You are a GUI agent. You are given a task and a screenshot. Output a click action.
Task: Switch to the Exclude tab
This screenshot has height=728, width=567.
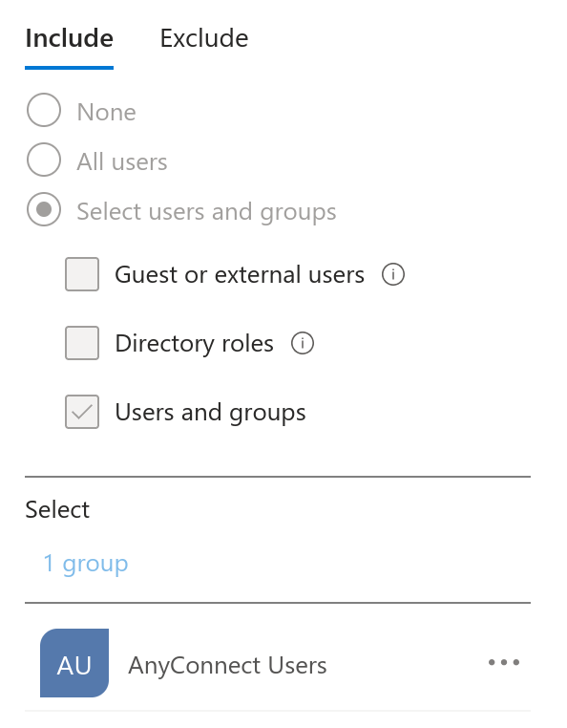click(x=204, y=38)
